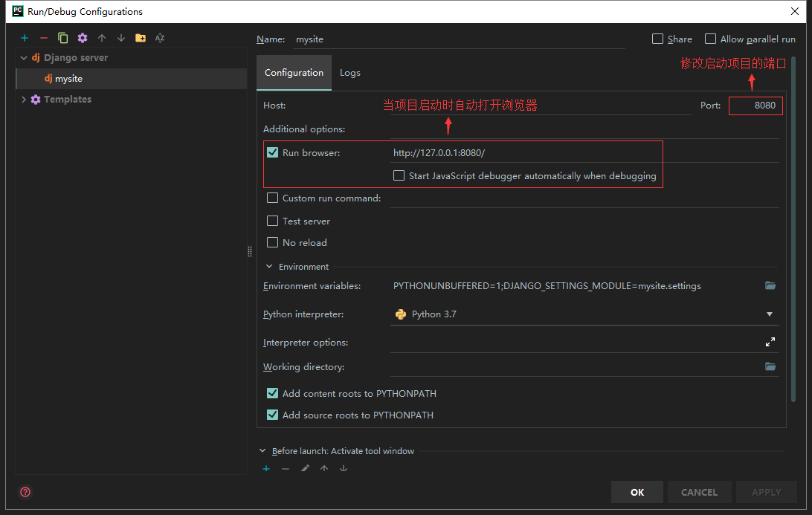Viewport: 812px width, 515px height.
Task: Switch to the Configuration tab
Action: pyautogui.click(x=294, y=73)
